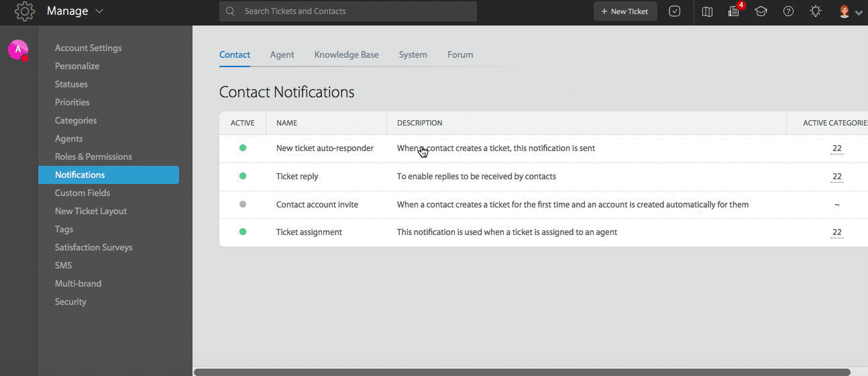
Task: Switch to the Knowledge Base tab
Action: pyautogui.click(x=346, y=55)
